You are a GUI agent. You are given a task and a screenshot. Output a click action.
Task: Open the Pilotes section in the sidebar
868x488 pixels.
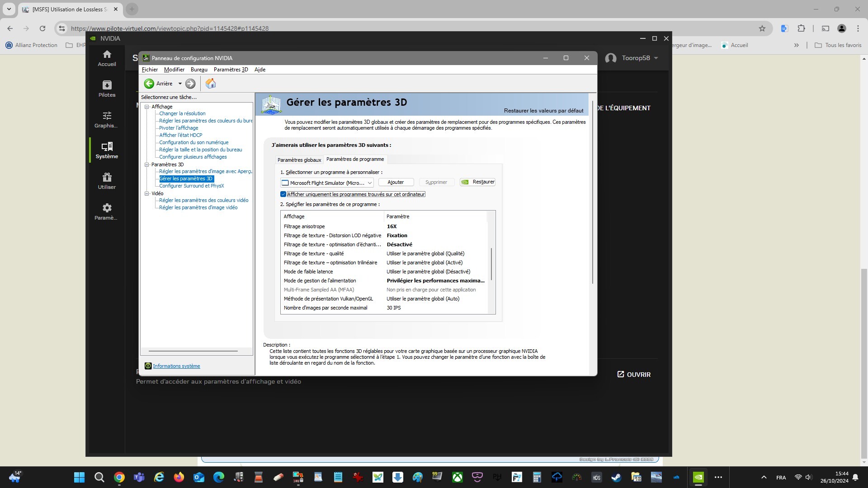pyautogui.click(x=107, y=89)
